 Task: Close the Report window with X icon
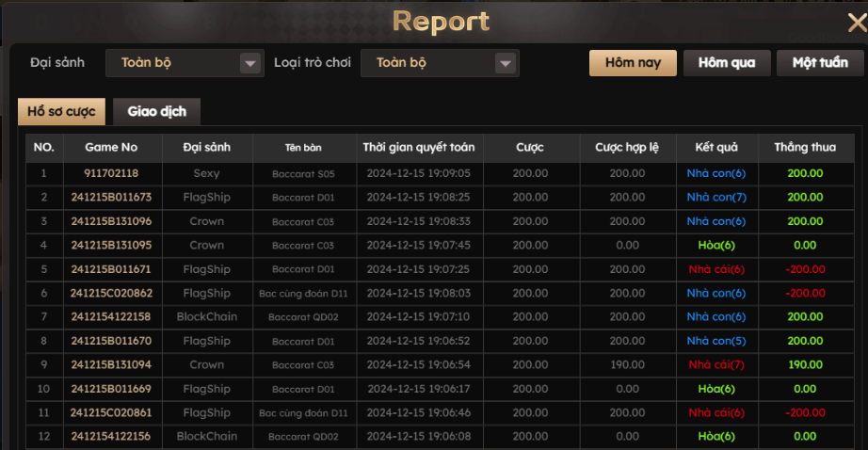pyautogui.click(x=856, y=24)
